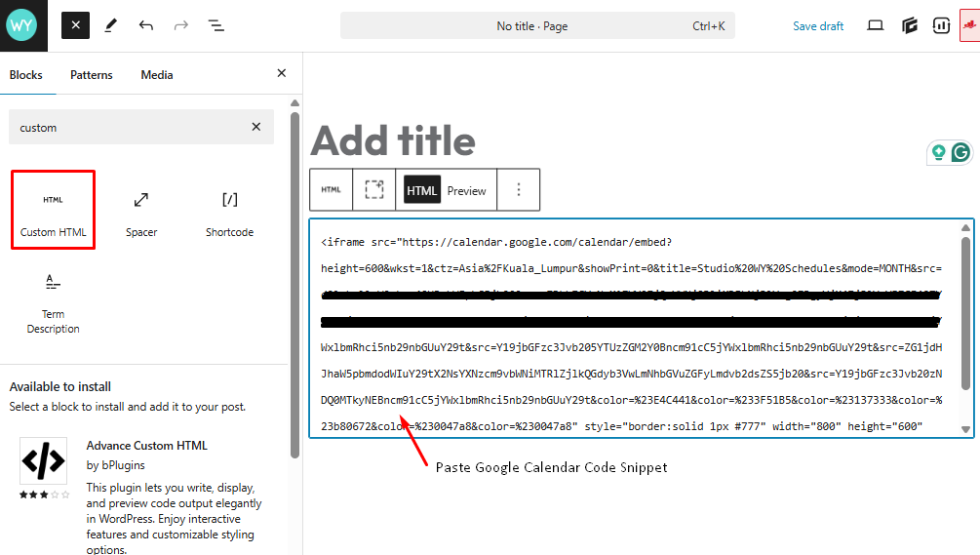Click the Advance Custom HTML title
Image resolution: width=980 pixels, height=555 pixels.
(147, 446)
